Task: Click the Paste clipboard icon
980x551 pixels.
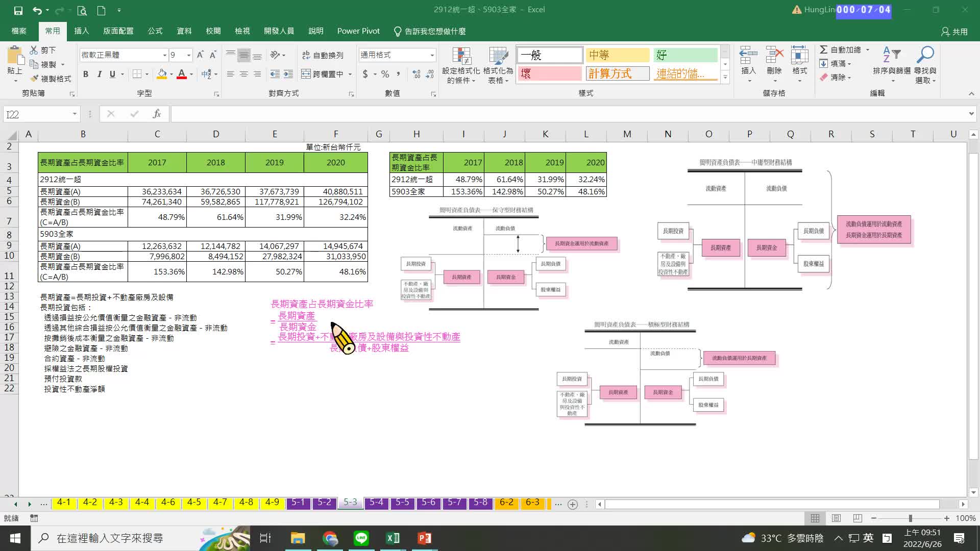Action: [x=15, y=56]
